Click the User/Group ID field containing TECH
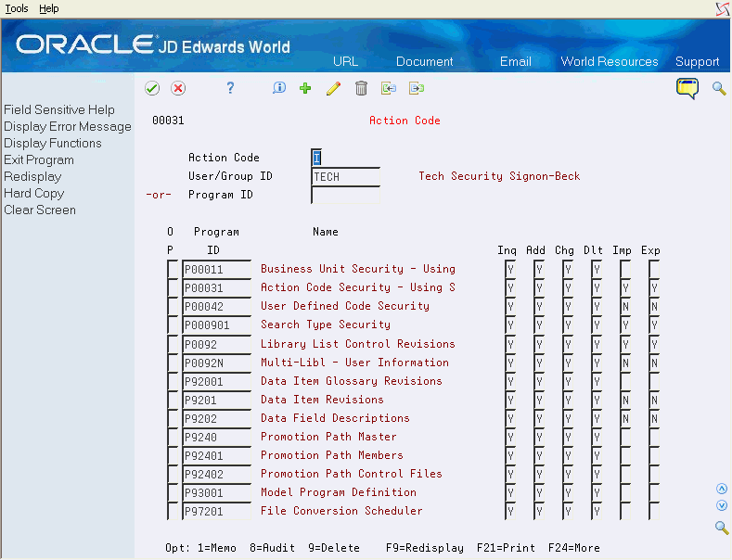The width and height of the screenshot is (732, 560). 345,176
